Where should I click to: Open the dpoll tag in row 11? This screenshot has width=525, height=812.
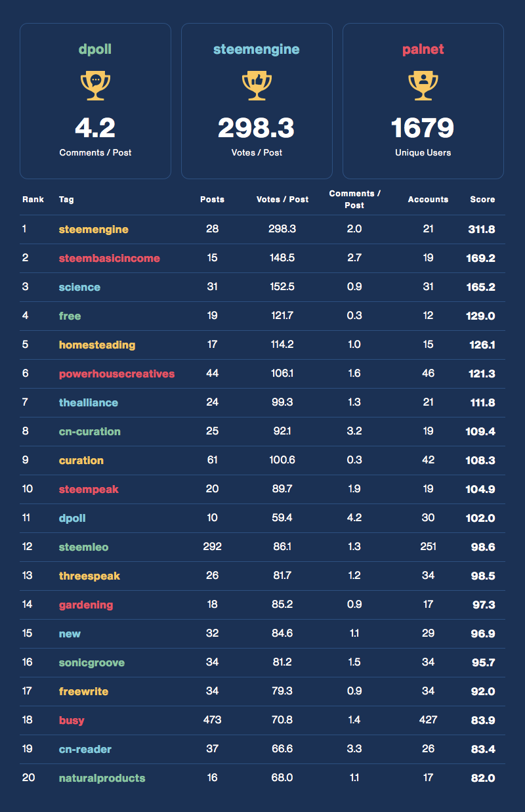pos(72,518)
